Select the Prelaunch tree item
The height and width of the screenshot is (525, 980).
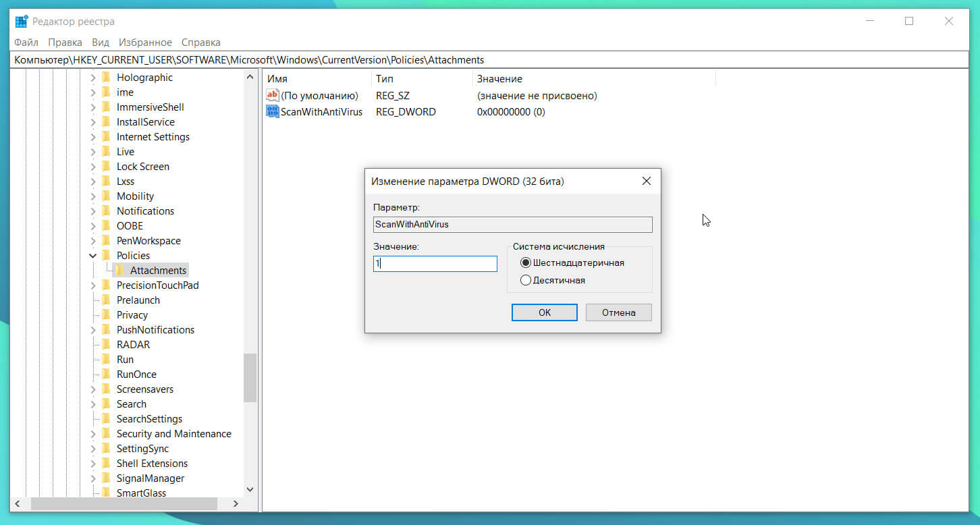[138, 300]
